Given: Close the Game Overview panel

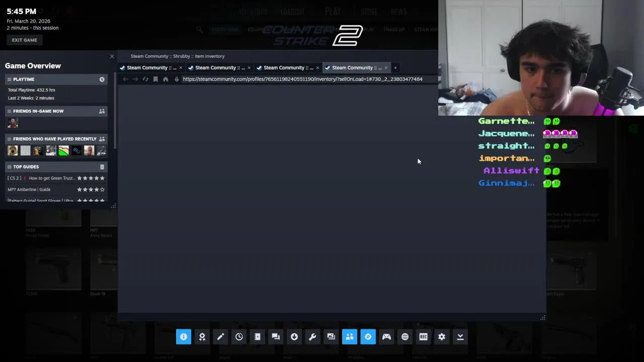Looking at the screenshot, I should (112, 56).
